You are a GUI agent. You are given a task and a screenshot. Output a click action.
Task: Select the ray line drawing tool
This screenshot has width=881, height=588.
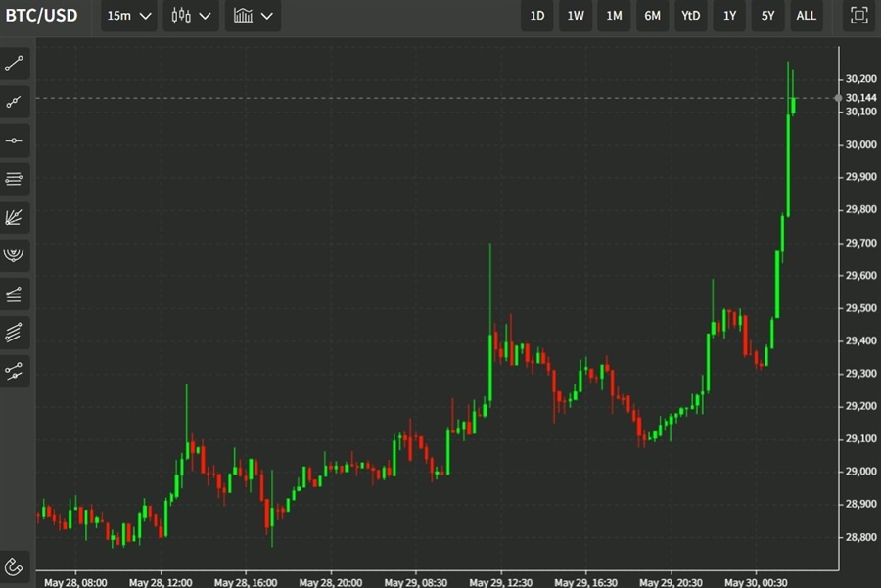(15, 102)
